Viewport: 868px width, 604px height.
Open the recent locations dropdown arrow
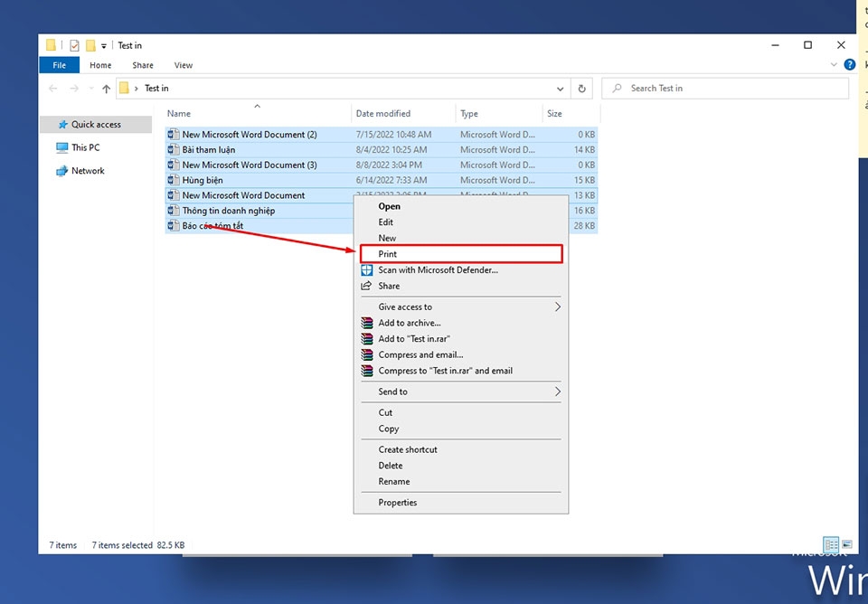[x=90, y=89]
